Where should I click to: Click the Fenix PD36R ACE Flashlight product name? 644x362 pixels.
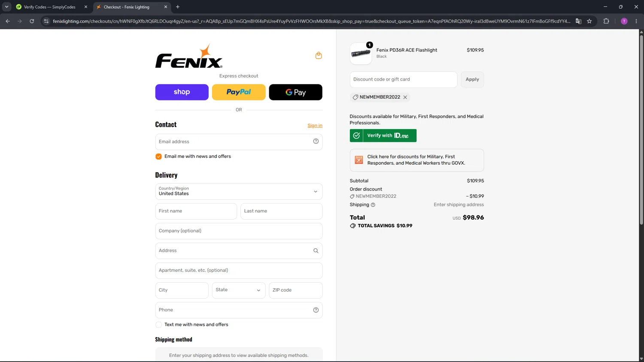(407, 50)
